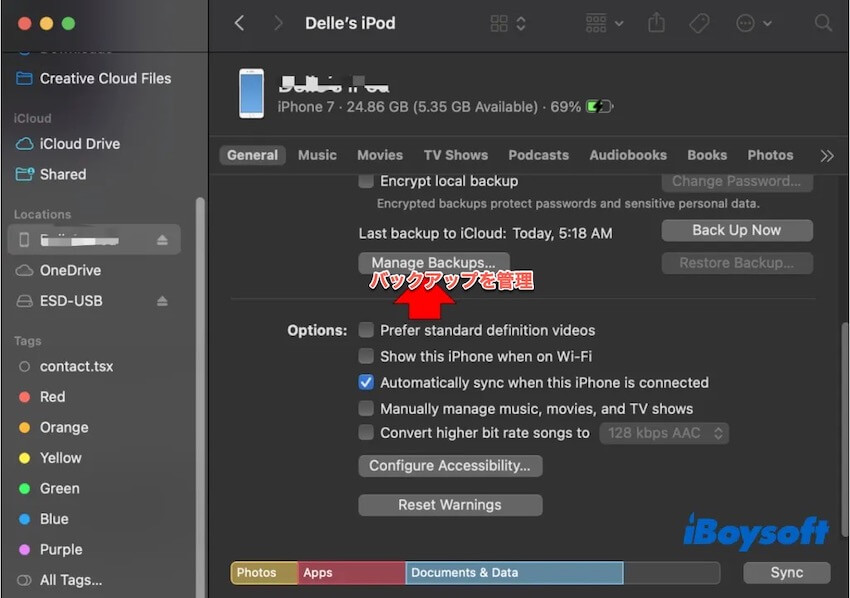Image resolution: width=850 pixels, height=598 pixels.
Task: Open the Finder search magnifier
Action: pyautogui.click(x=823, y=23)
